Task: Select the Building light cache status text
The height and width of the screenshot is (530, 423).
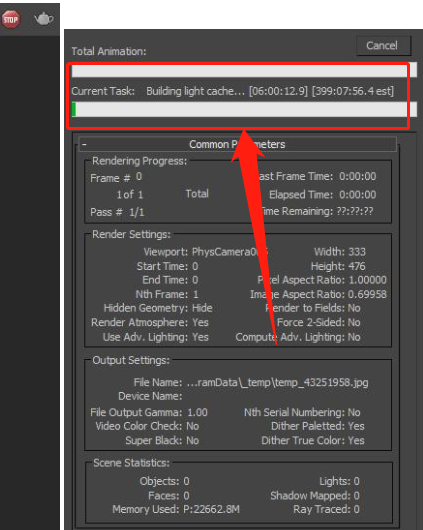Action: [195, 91]
